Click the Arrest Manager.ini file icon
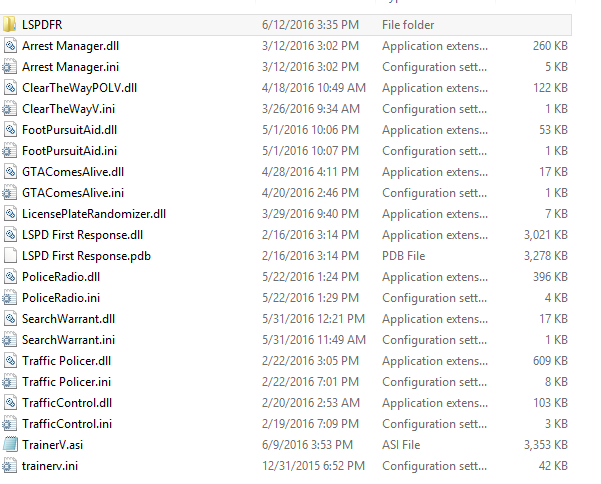 click(x=9, y=67)
